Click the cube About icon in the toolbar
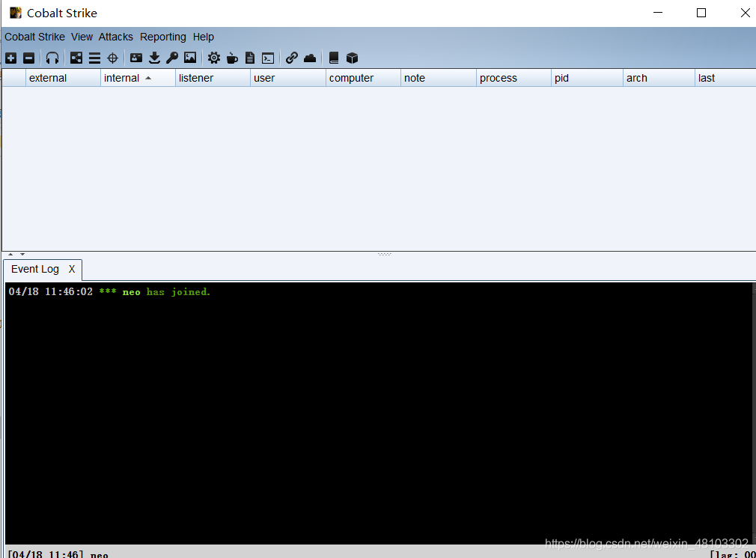 [x=352, y=58]
